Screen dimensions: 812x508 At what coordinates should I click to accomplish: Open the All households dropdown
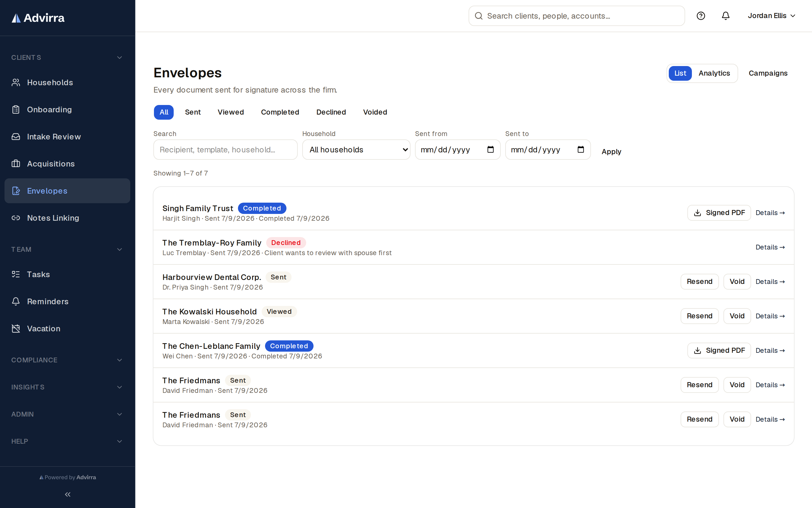coord(356,150)
